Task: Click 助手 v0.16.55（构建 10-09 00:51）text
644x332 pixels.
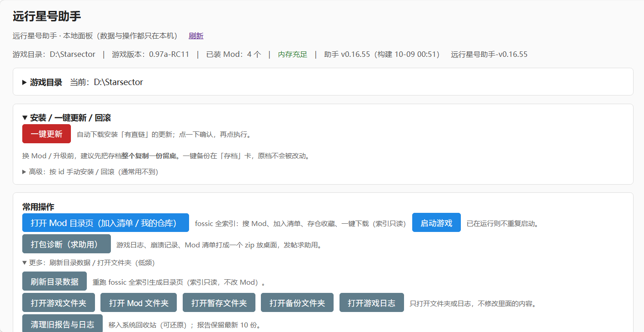Action: coord(382,55)
